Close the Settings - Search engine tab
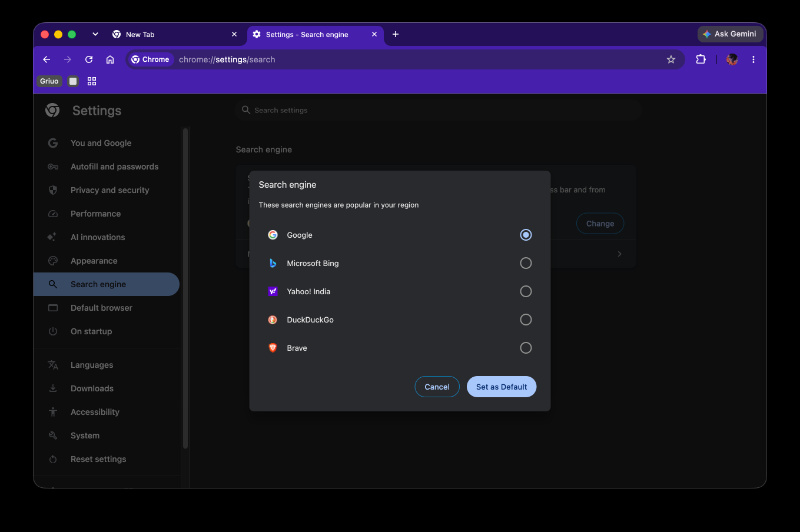This screenshot has height=532, width=800. [374, 34]
